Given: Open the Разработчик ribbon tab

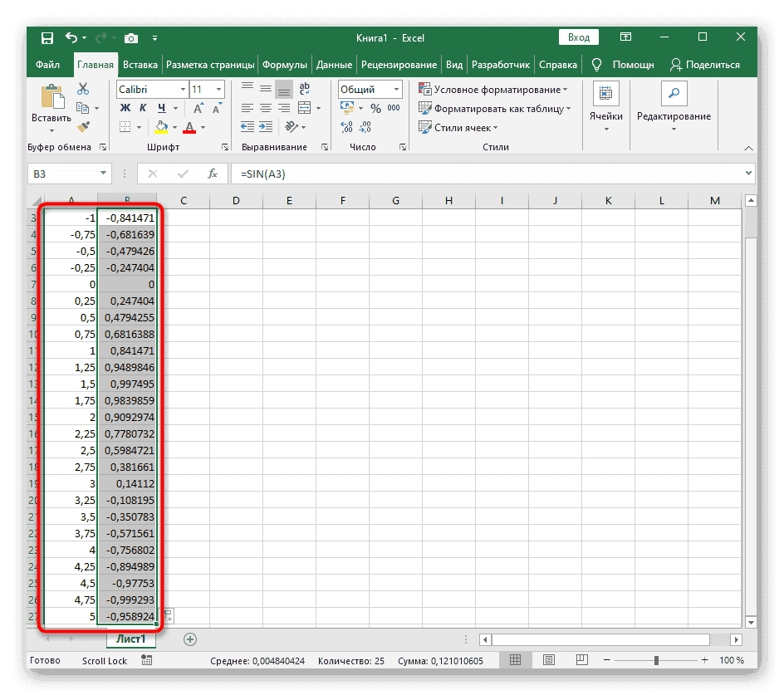Looking at the screenshot, I should click(x=502, y=64).
